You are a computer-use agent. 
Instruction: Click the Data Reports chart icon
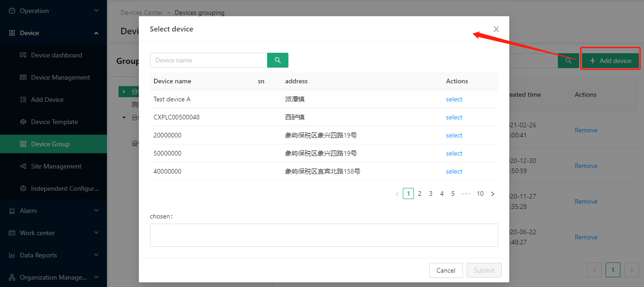coord(12,255)
